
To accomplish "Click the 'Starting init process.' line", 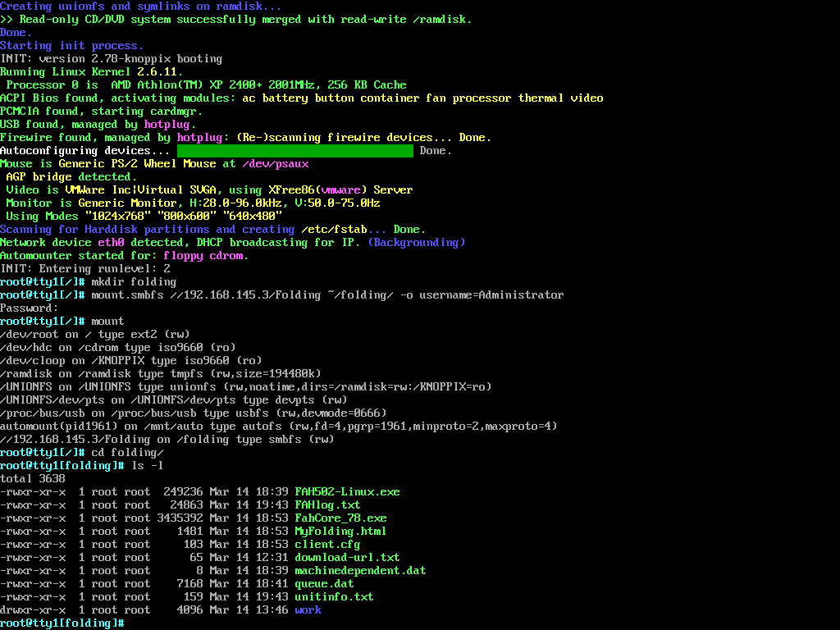I will coord(72,46).
